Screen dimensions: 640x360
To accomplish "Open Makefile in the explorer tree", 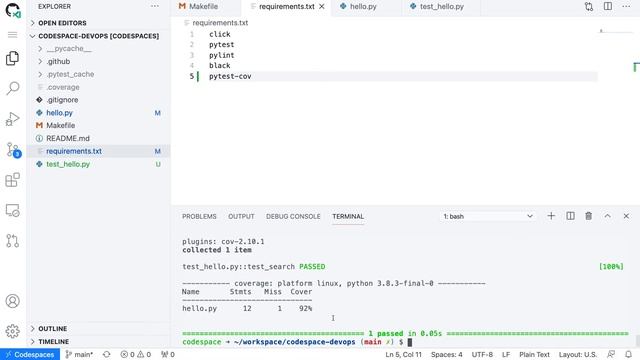I will [x=99, y=126].
